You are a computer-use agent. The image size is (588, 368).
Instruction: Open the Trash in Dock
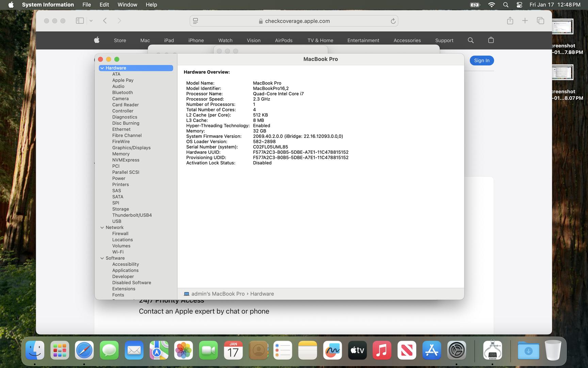553,350
